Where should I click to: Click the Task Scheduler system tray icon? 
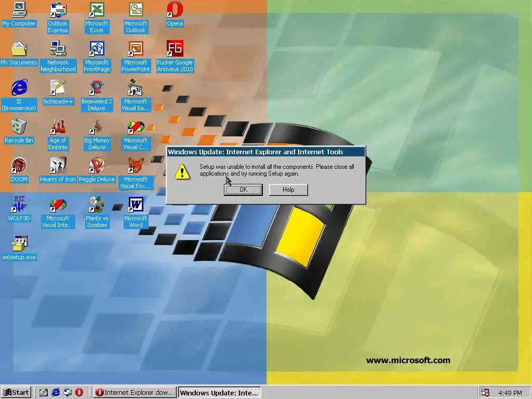click(x=485, y=392)
